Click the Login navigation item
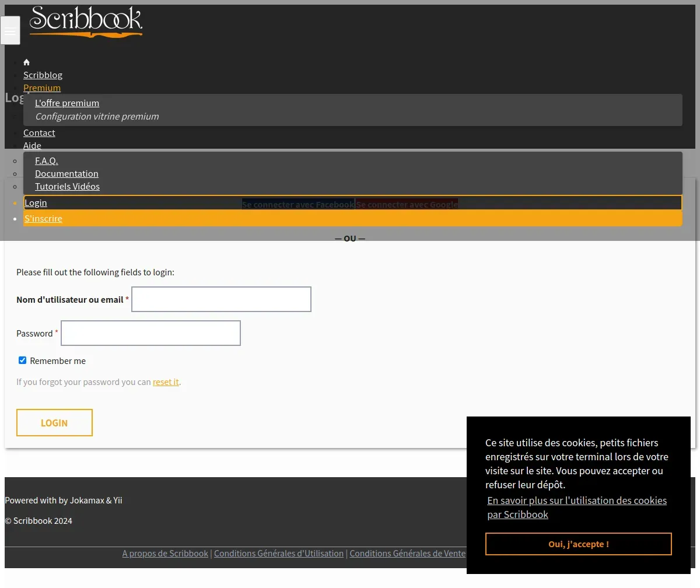This screenshot has width=700, height=588. coord(353,202)
